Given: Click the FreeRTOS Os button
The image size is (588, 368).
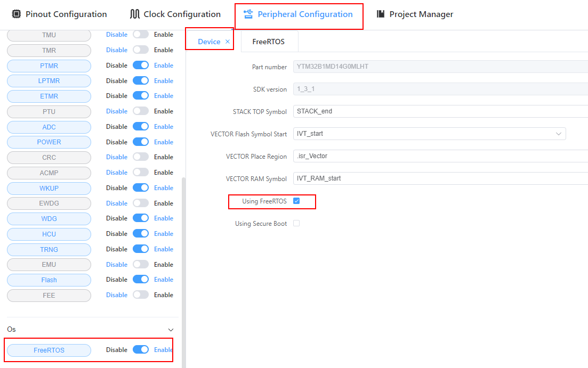Looking at the screenshot, I should [x=49, y=350].
